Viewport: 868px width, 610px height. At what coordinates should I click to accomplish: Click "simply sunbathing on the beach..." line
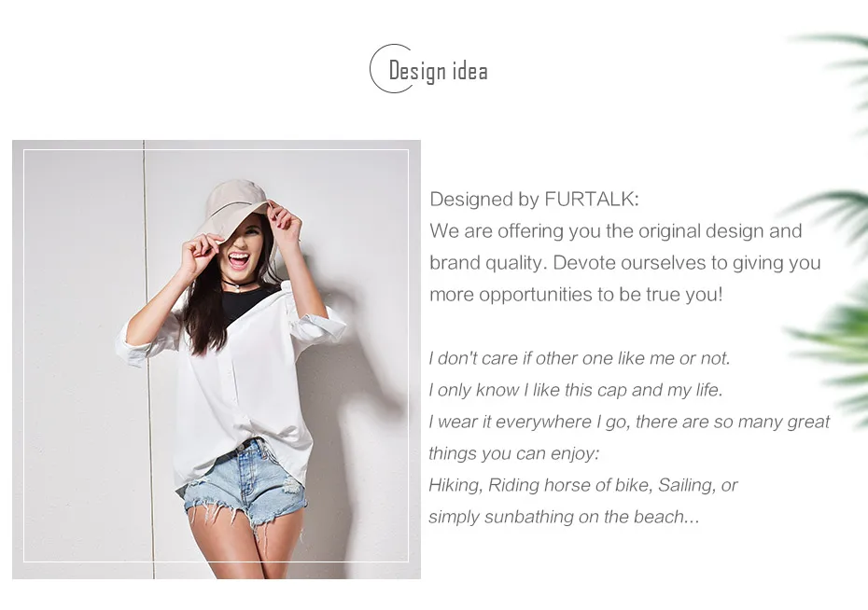(564, 517)
